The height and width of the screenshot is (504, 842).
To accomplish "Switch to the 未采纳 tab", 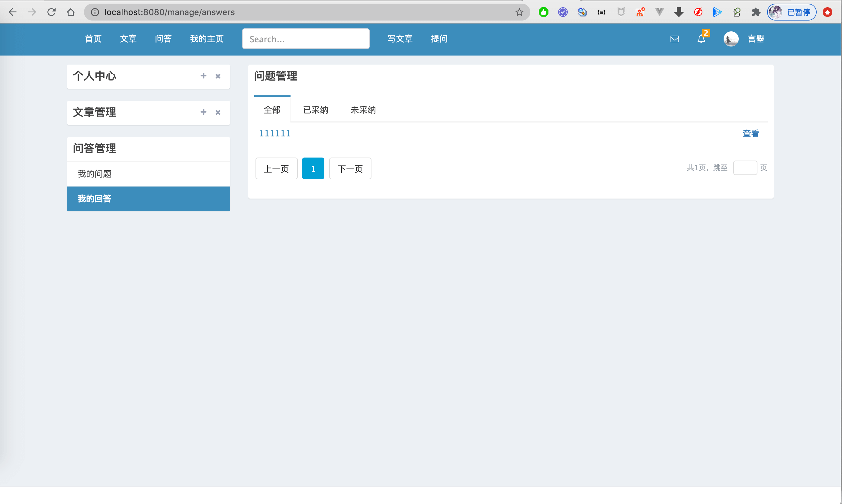I will (x=363, y=110).
